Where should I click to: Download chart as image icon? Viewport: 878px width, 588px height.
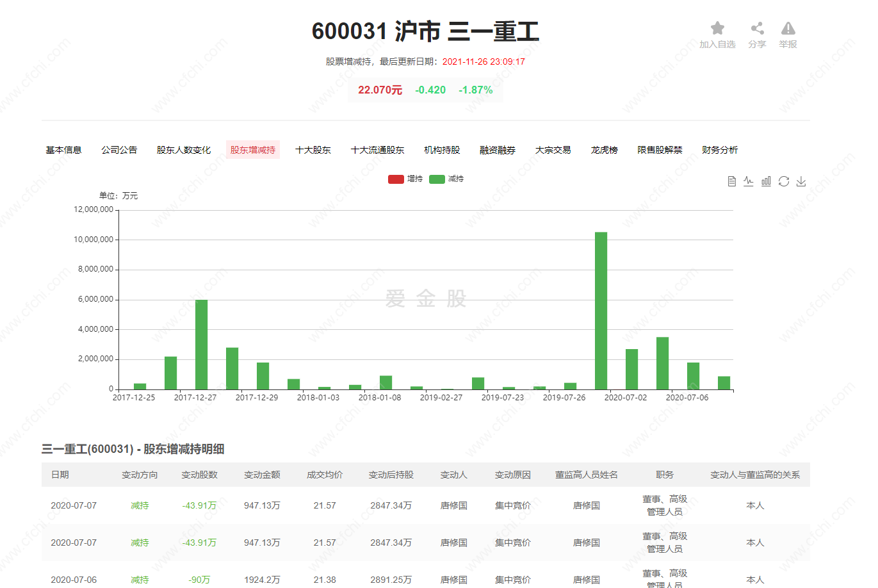(801, 181)
